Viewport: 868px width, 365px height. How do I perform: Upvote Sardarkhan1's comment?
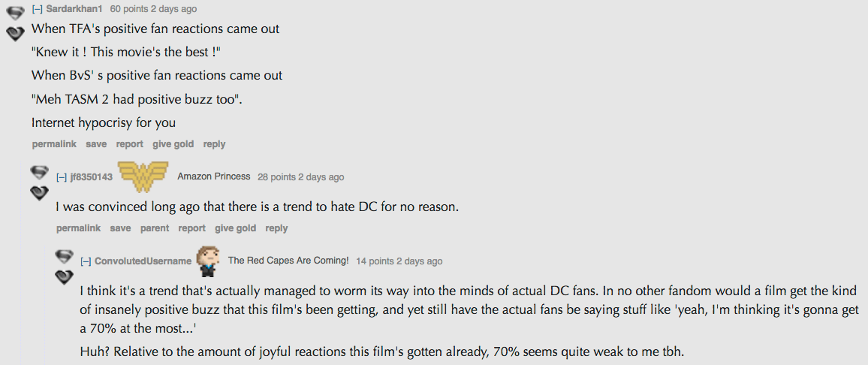[x=15, y=13]
